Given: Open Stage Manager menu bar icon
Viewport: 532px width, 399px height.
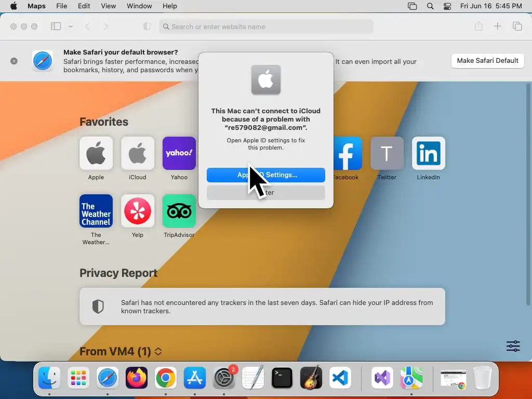Looking at the screenshot, I should click(412, 6).
